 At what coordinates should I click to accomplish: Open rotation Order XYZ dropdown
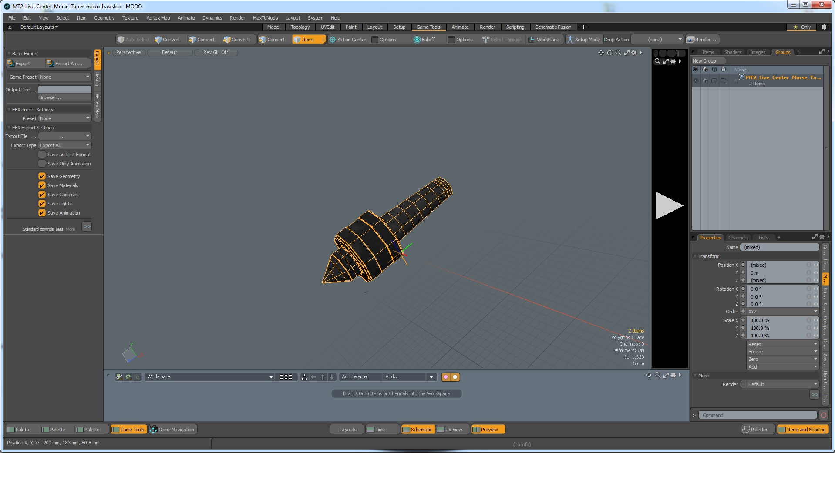coord(783,312)
